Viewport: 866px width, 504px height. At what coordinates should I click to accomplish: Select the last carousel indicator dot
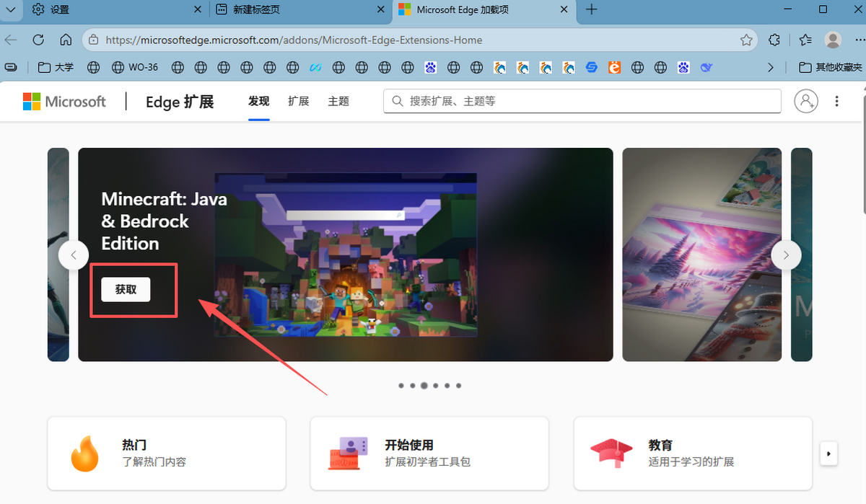(x=459, y=386)
